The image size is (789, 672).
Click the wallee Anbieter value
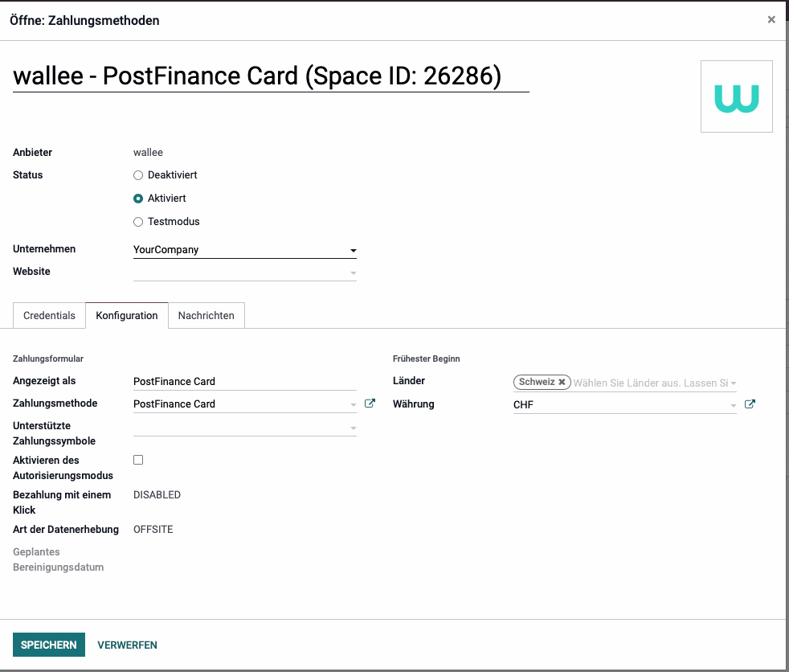point(148,153)
